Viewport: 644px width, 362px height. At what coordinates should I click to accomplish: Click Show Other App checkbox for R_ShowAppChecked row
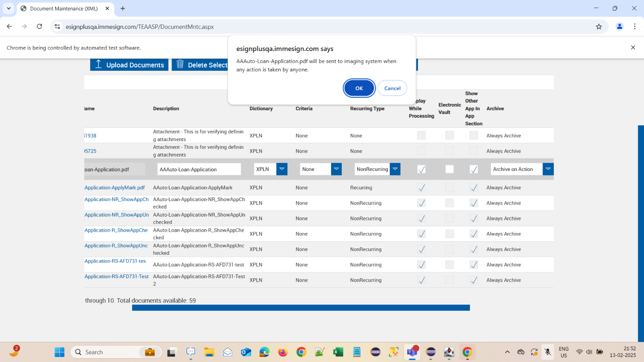[474, 234]
